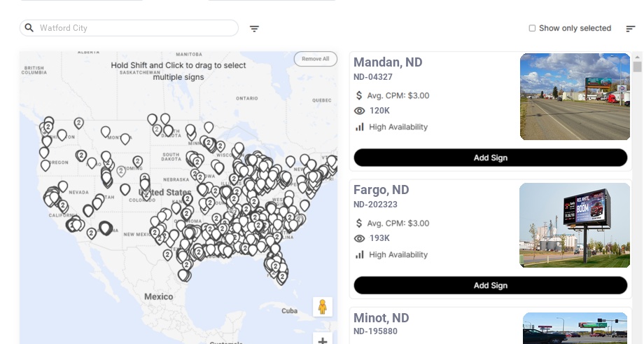Click Mandan dollar CPM icon
The width and height of the screenshot is (644, 344).
click(359, 95)
